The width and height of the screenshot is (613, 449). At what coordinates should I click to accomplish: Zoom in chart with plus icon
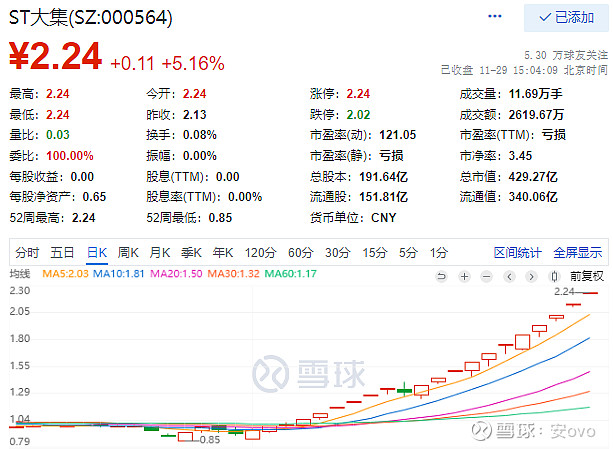(x=464, y=277)
